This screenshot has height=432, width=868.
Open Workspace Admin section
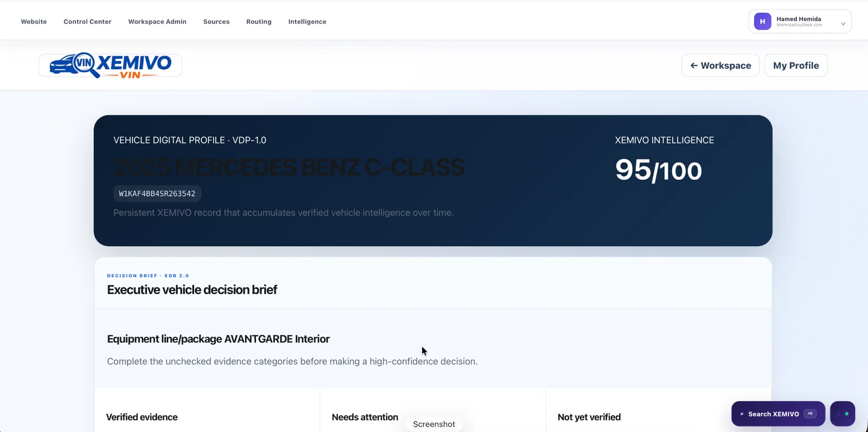coord(157,22)
